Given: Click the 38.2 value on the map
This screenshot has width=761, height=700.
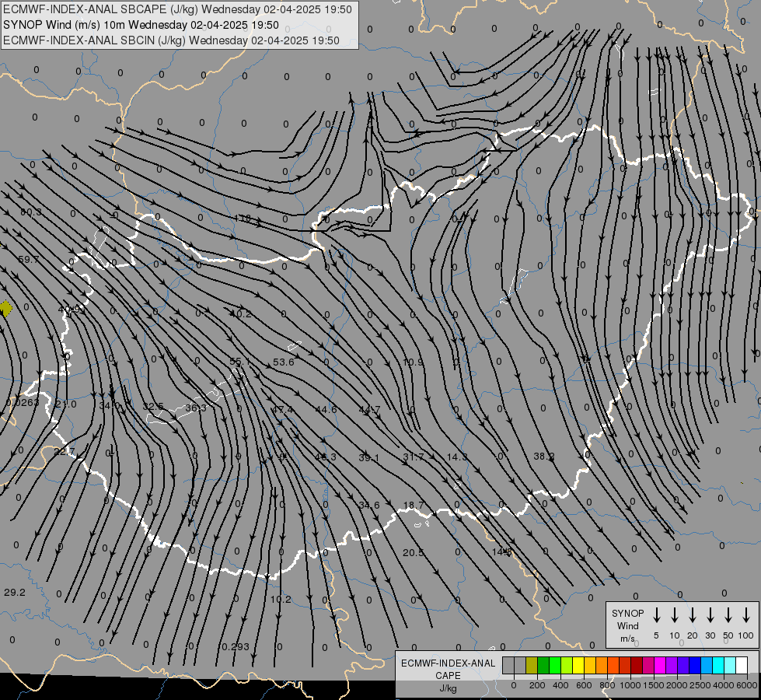Looking at the screenshot, I should (x=544, y=457).
